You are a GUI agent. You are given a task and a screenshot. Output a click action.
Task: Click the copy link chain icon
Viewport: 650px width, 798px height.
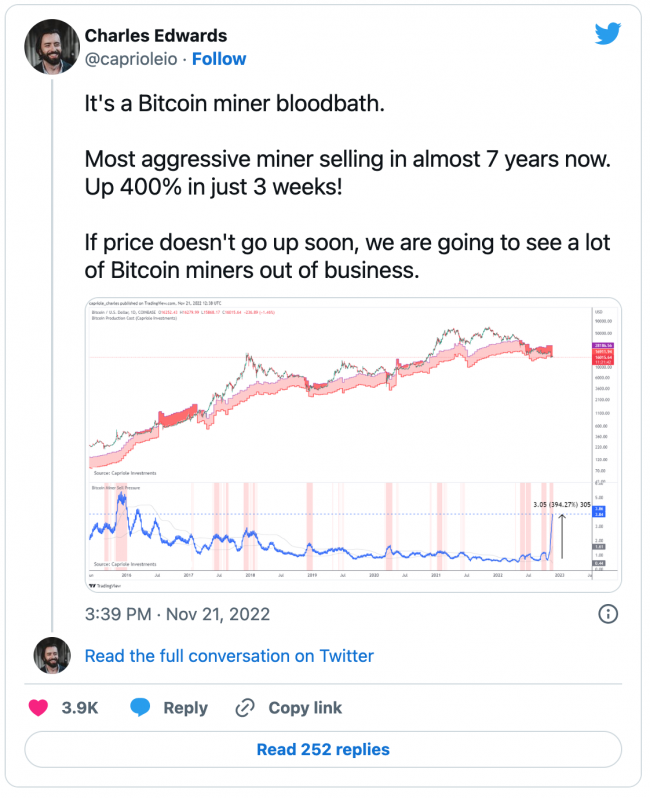click(245, 707)
